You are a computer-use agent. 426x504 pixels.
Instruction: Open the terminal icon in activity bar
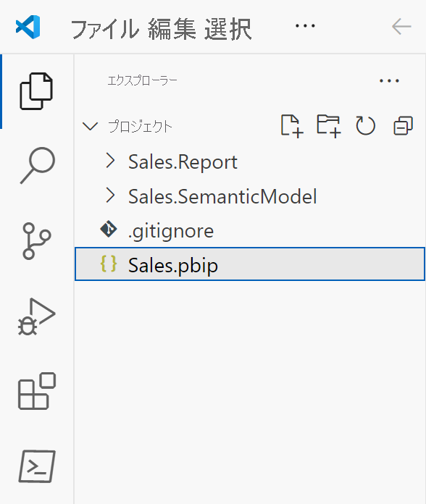tap(37, 466)
